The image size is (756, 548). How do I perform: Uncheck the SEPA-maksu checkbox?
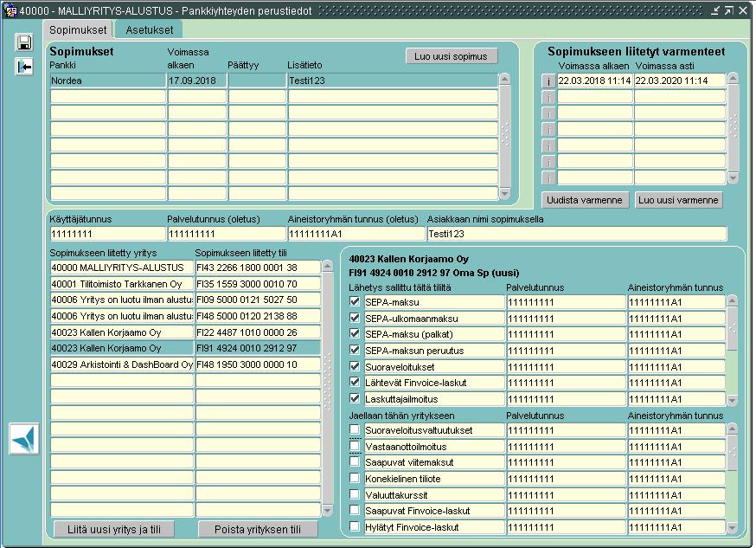(355, 301)
